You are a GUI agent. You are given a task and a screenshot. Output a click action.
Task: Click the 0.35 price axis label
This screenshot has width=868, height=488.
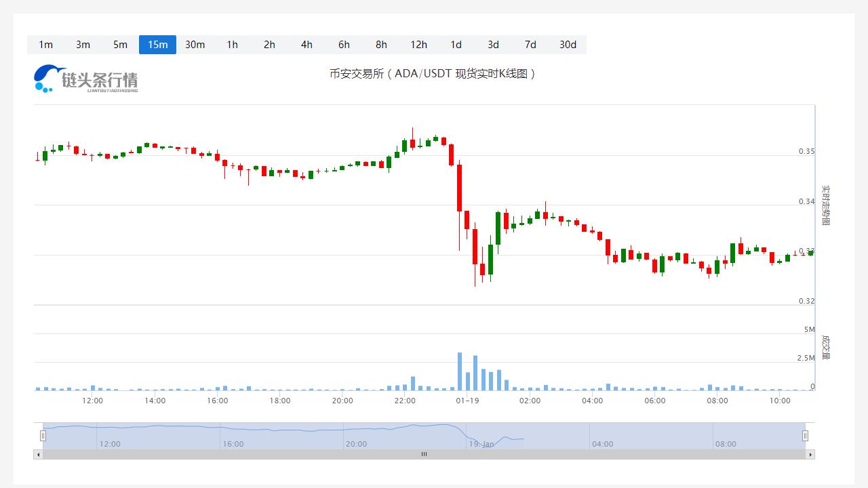point(806,151)
